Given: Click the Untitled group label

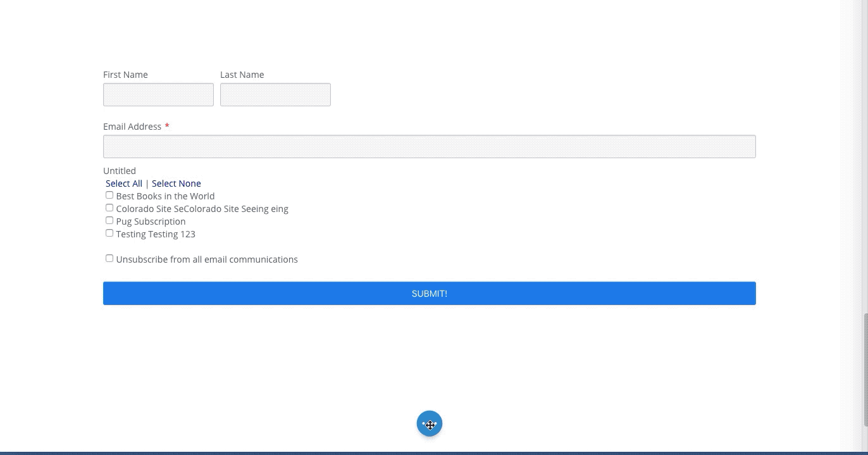Looking at the screenshot, I should click(x=120, y=171).
